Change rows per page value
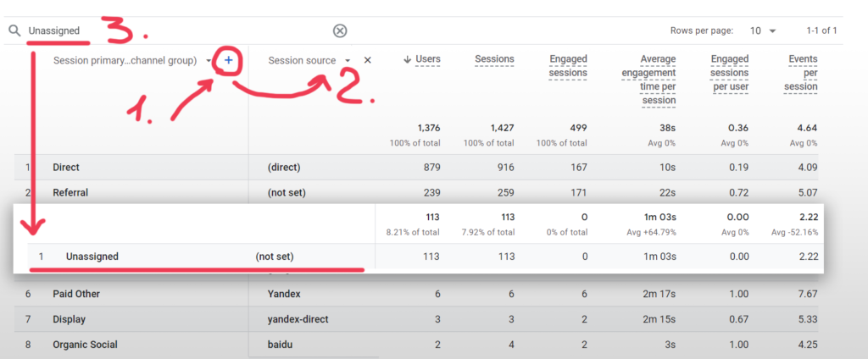This screenshot has width=868, height=359. 762,31
